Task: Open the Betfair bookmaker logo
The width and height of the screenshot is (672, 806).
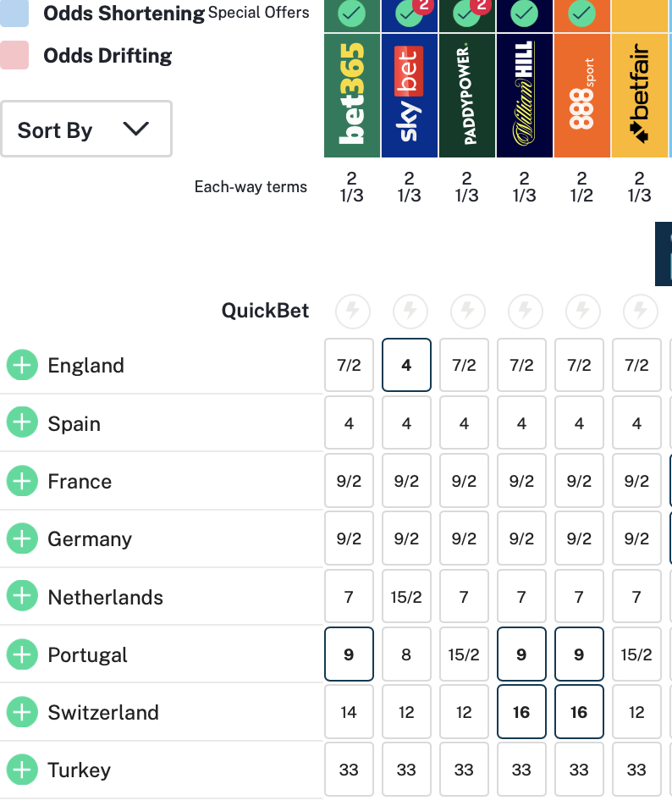Action: pos(640,95)
